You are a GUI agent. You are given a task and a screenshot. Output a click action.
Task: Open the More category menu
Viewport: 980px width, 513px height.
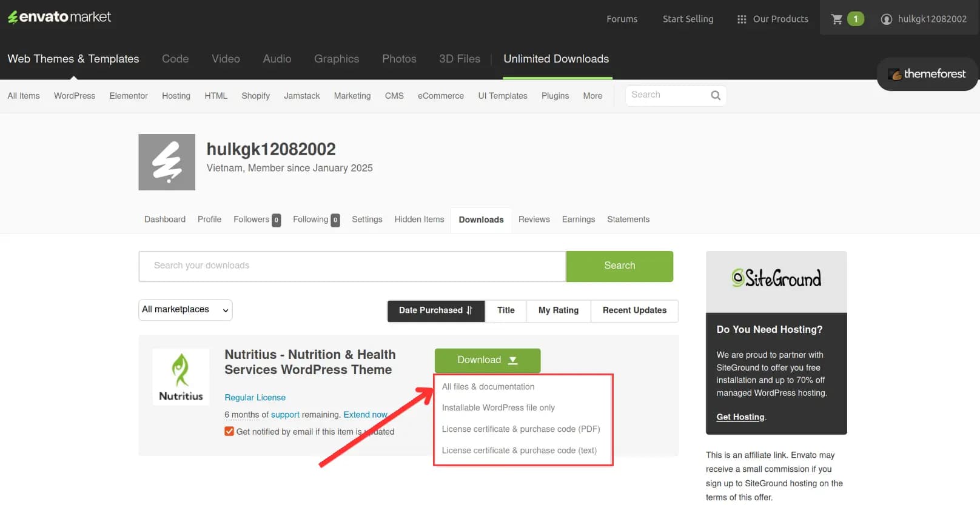pos(592,96)
